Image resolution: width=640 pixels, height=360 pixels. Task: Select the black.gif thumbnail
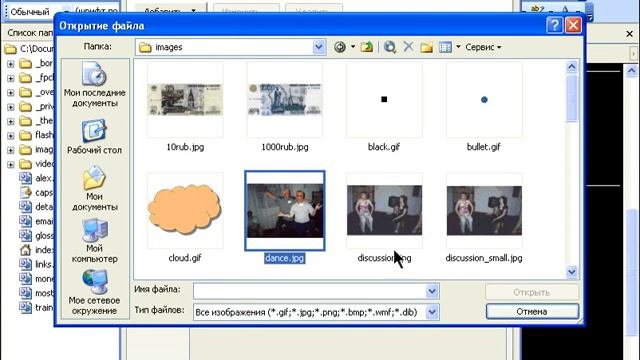tap(384, 100)
